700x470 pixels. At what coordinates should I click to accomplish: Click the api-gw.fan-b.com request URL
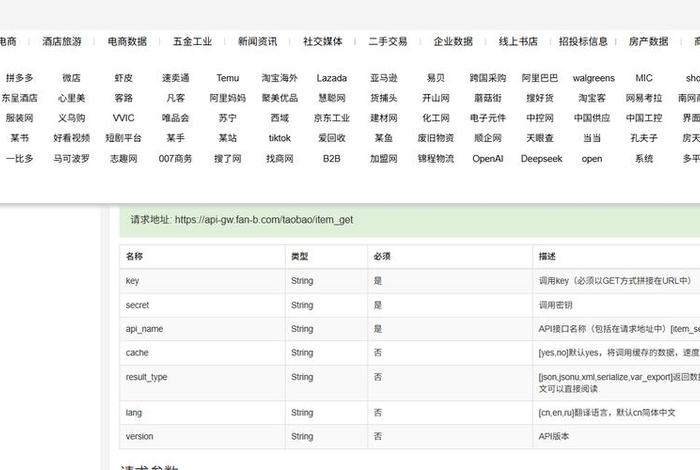coord(264,220)
